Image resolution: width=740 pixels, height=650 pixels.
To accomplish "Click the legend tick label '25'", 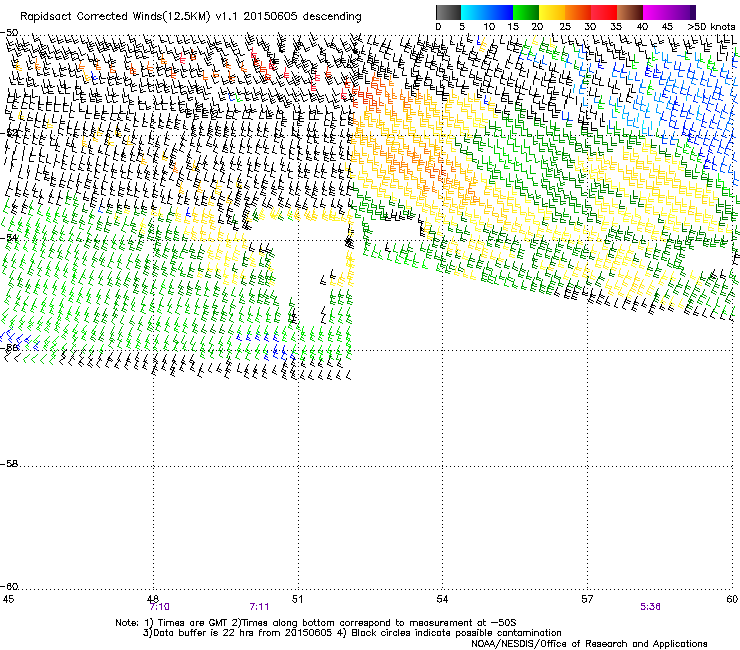I will pyautogui.click(x=565, y=27).
